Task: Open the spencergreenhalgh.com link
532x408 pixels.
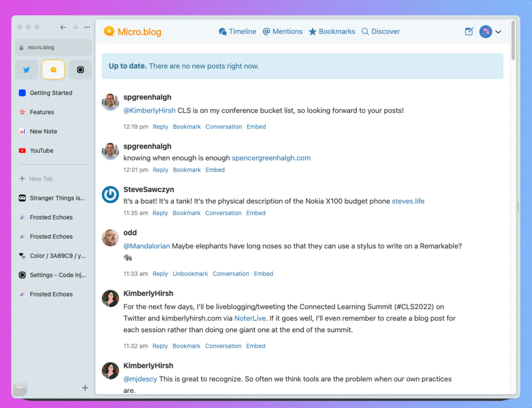Action: [271, 158]
